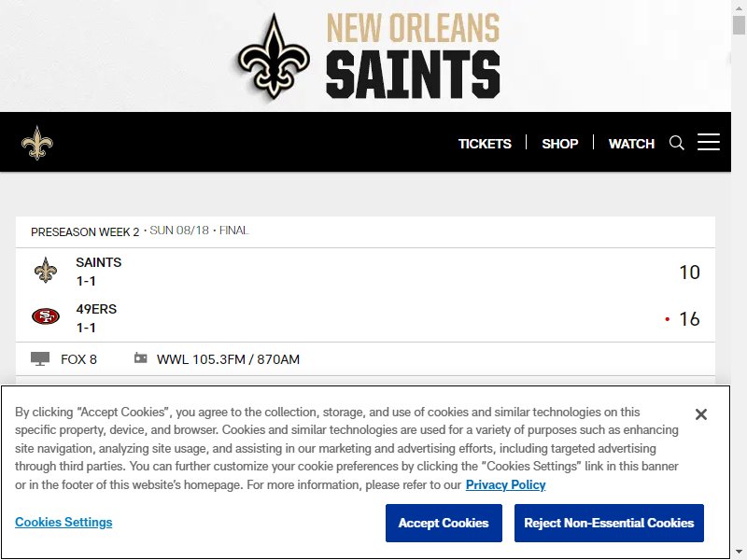Screen dimensions: 747x560
Task: Click the Accept Cookies button
Action: (444, 523)
